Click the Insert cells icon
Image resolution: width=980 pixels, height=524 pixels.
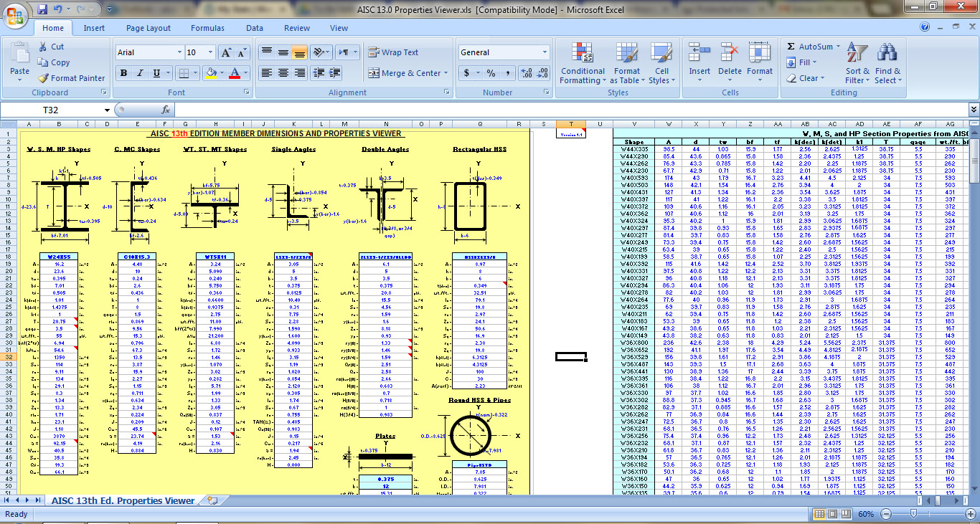coord(699,53)
